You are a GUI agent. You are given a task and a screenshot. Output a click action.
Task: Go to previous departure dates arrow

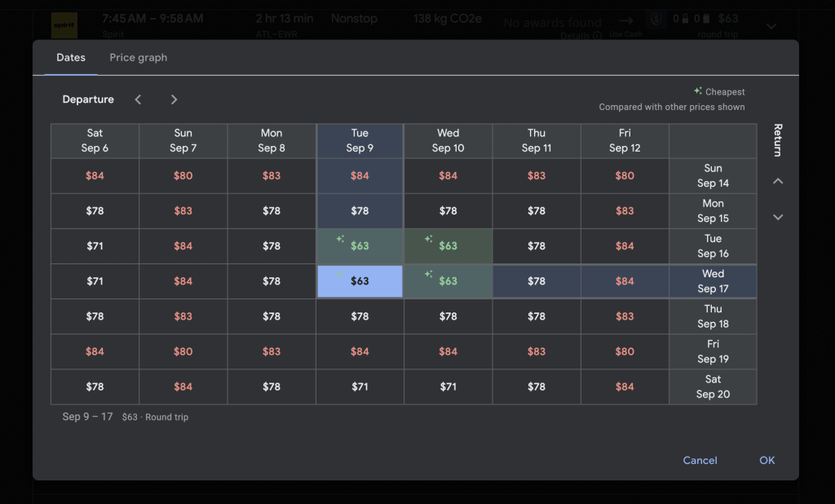[x=138, y=99]
